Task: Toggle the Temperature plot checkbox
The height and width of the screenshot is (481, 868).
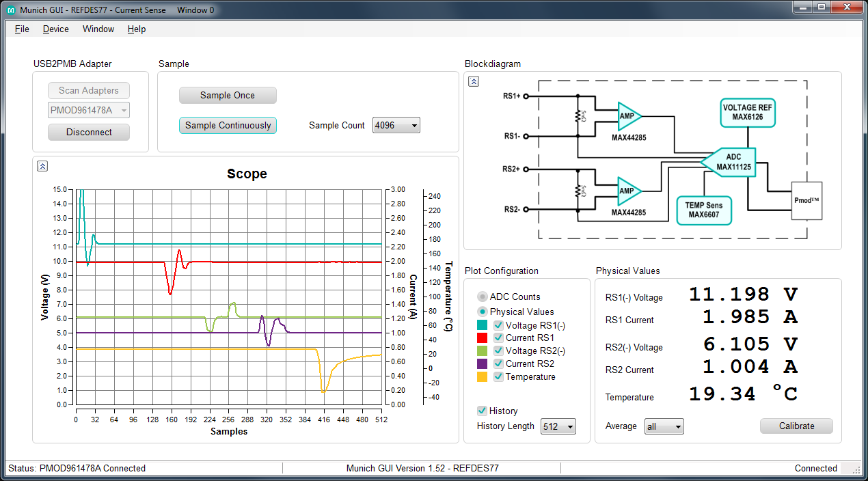Action: tap(498, 376)
